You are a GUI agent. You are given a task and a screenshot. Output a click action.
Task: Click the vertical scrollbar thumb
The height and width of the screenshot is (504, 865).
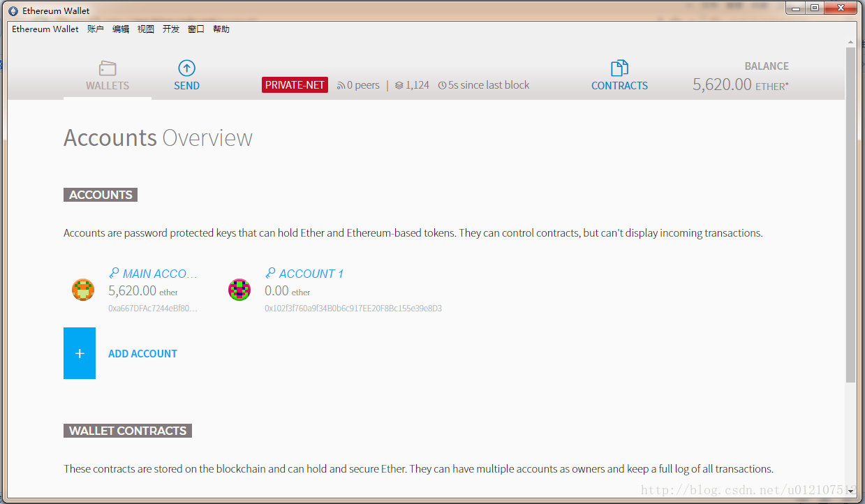tap(850, 214)
